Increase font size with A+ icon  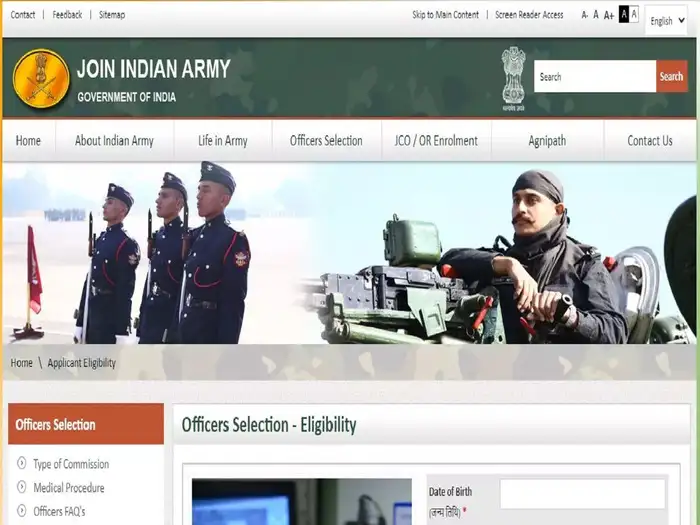click(609, 15)
